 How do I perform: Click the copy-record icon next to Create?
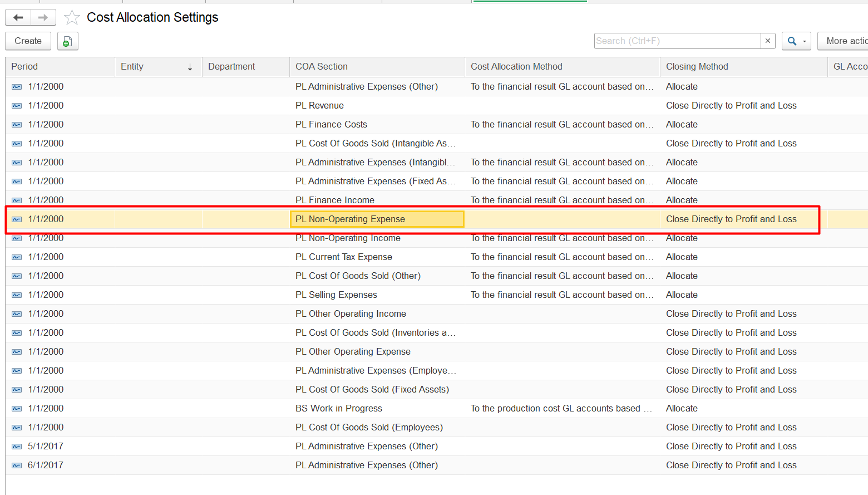click(67, 41)
